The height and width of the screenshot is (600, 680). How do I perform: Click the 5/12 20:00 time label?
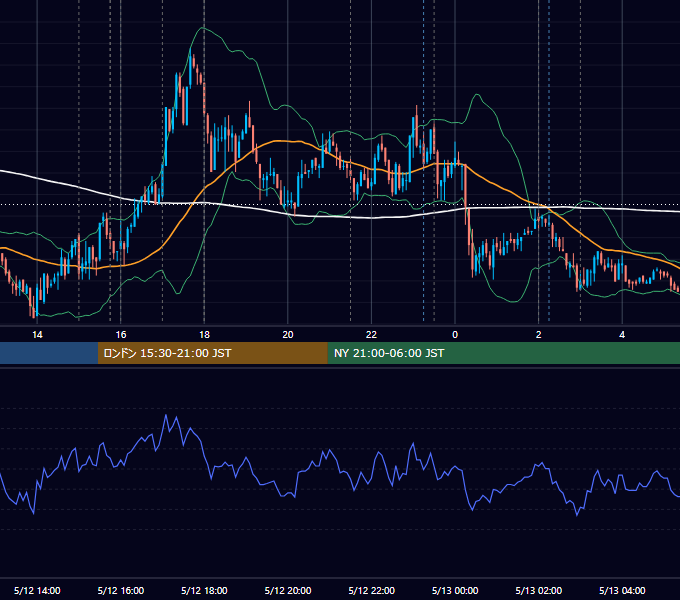288,590
